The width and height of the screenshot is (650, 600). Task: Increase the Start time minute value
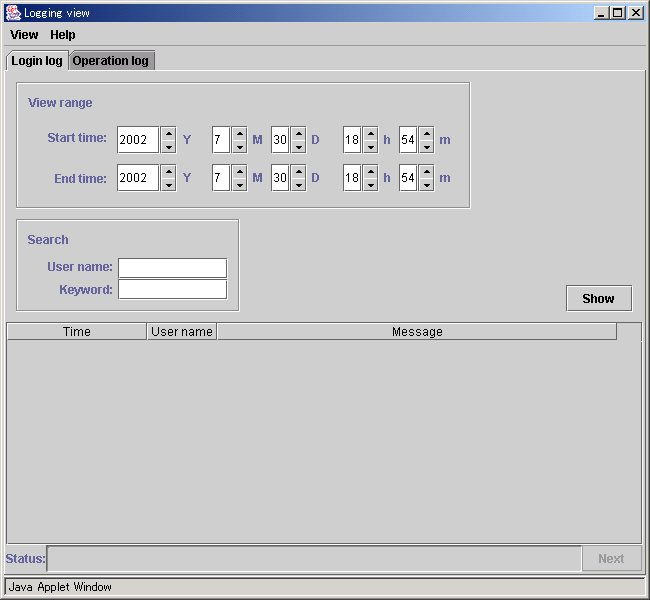coord(427,134)
